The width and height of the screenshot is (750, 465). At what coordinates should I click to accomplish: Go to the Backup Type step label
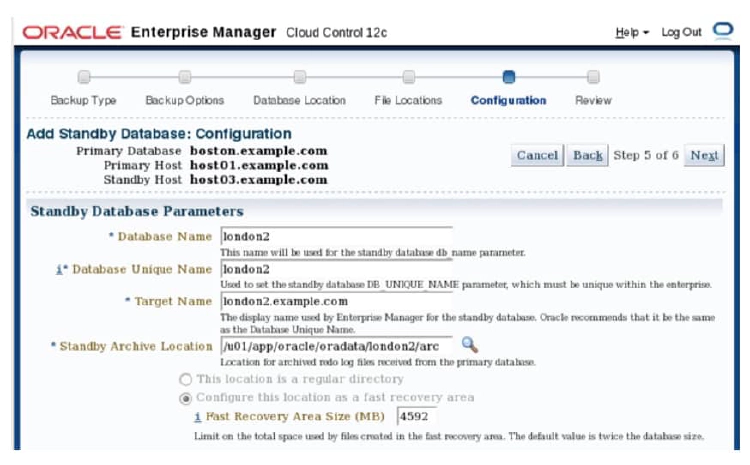[x=84, y=100]
